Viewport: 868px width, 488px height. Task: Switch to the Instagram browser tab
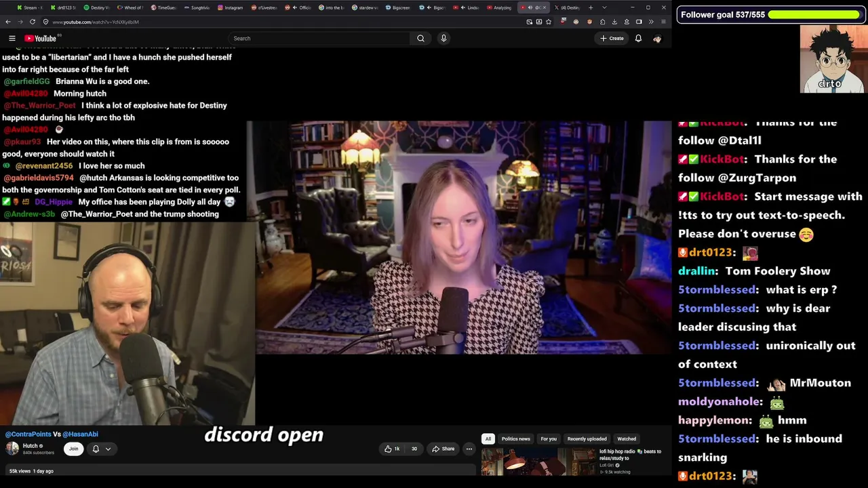coord(231,7)
